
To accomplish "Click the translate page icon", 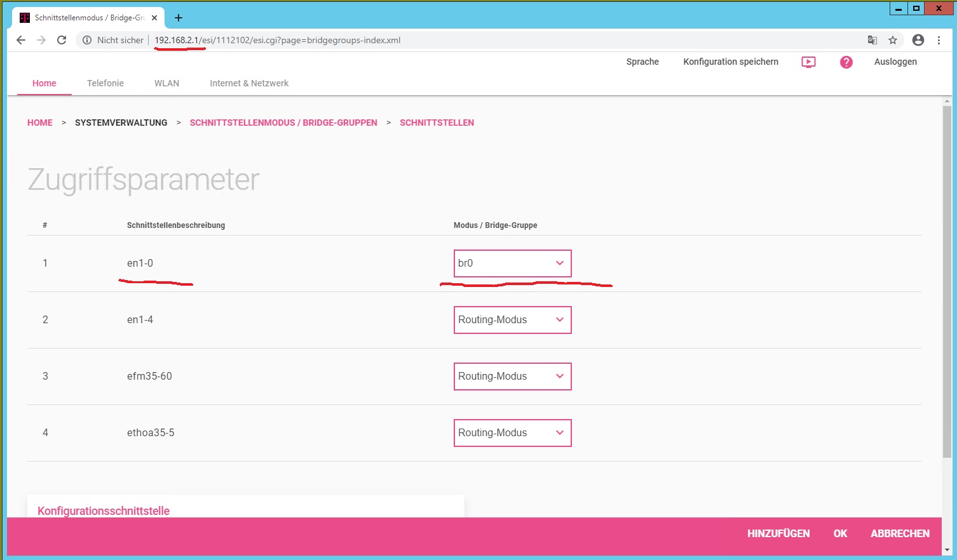I will [872, 40].
